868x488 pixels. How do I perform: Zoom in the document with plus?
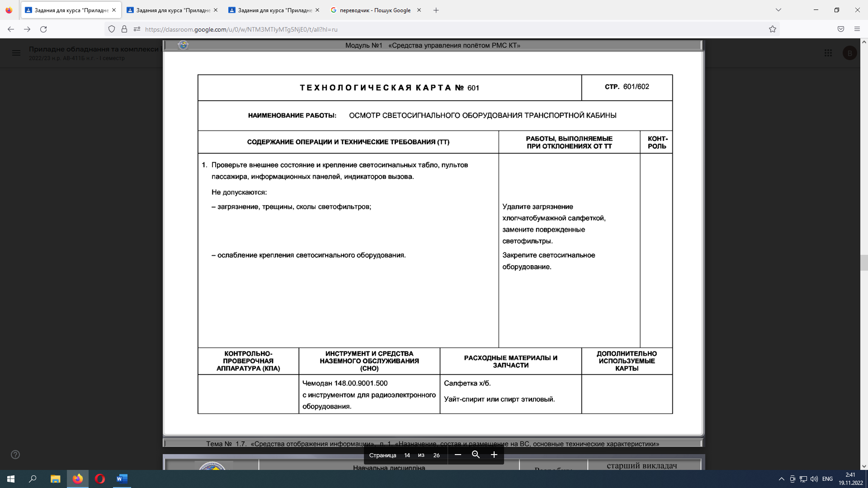(494, 455)
